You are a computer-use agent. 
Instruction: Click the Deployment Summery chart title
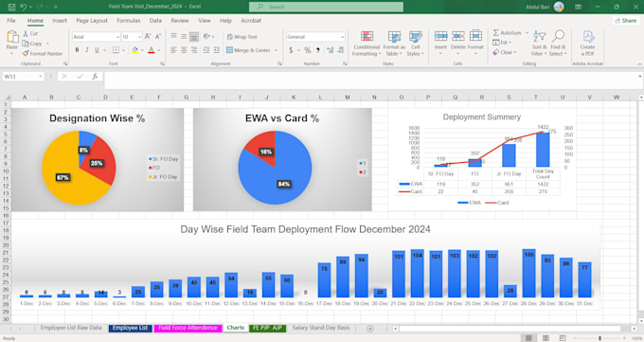(x=482, y=117)
